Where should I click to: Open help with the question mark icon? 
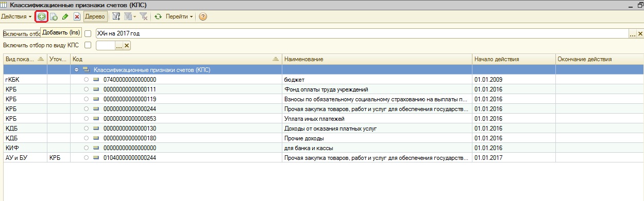202,16
